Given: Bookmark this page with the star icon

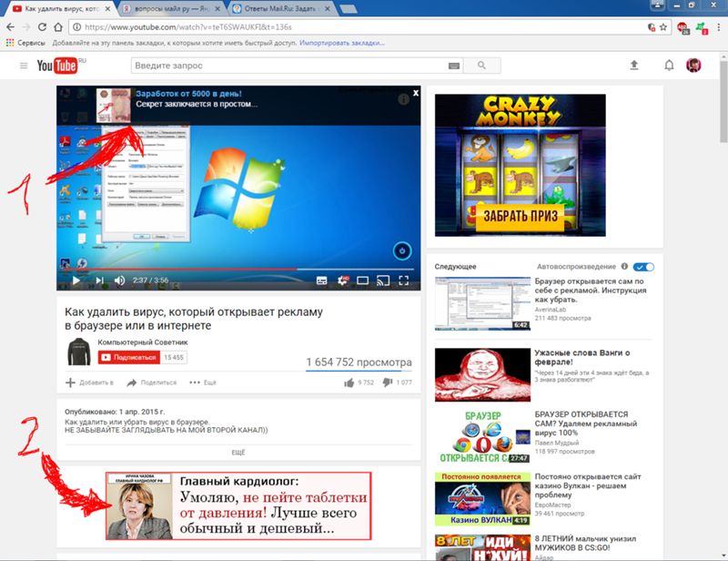Looking at the screenshot, I should coord(663,27).
